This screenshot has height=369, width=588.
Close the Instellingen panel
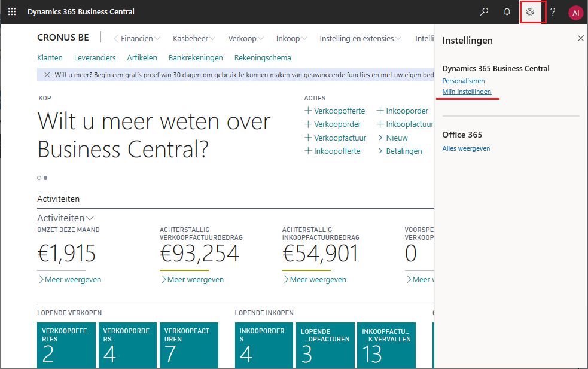pyautogui.click(x=580, y=39)
